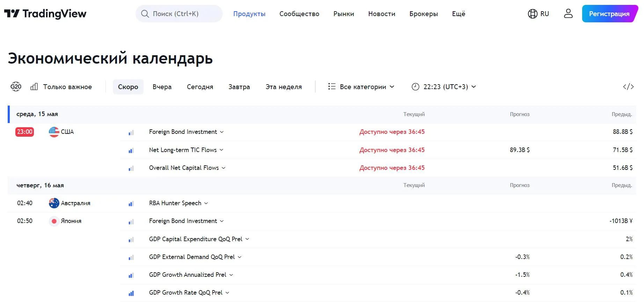Click importance icon for GDP Growth Rate QoQ Prel
This screenshot has height=302, width=644.
tap(131, 293)
